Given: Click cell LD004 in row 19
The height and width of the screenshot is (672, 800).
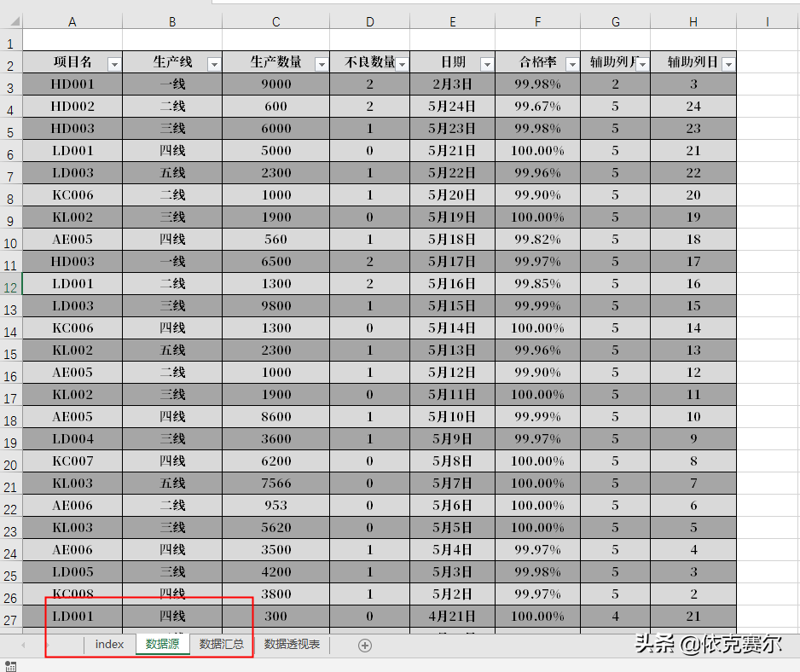Looking at the screenshot, I should (72, 439).
